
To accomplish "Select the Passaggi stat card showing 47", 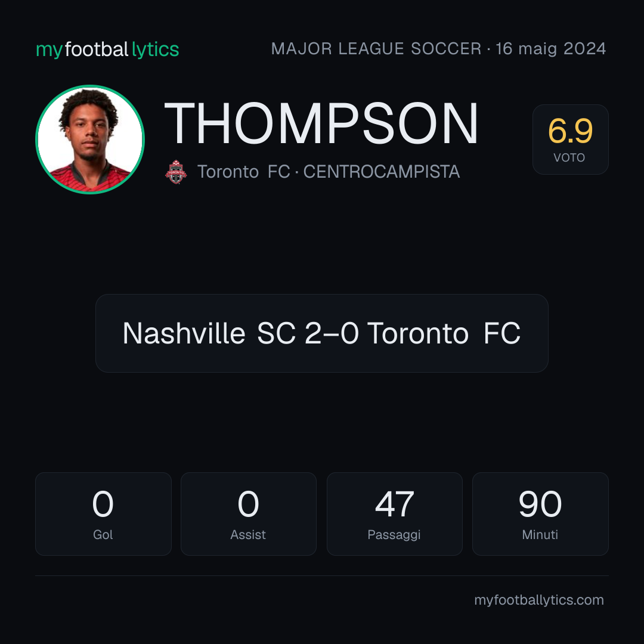I will pos(395,514).
